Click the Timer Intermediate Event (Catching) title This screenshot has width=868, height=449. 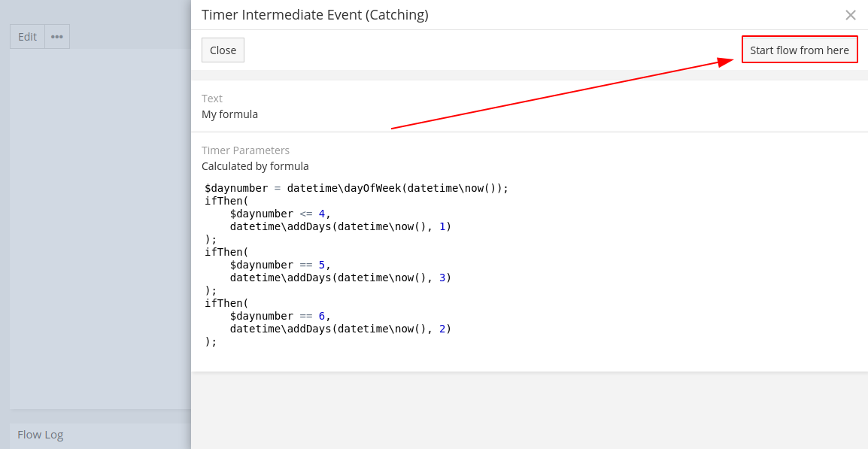pos(314,15)
